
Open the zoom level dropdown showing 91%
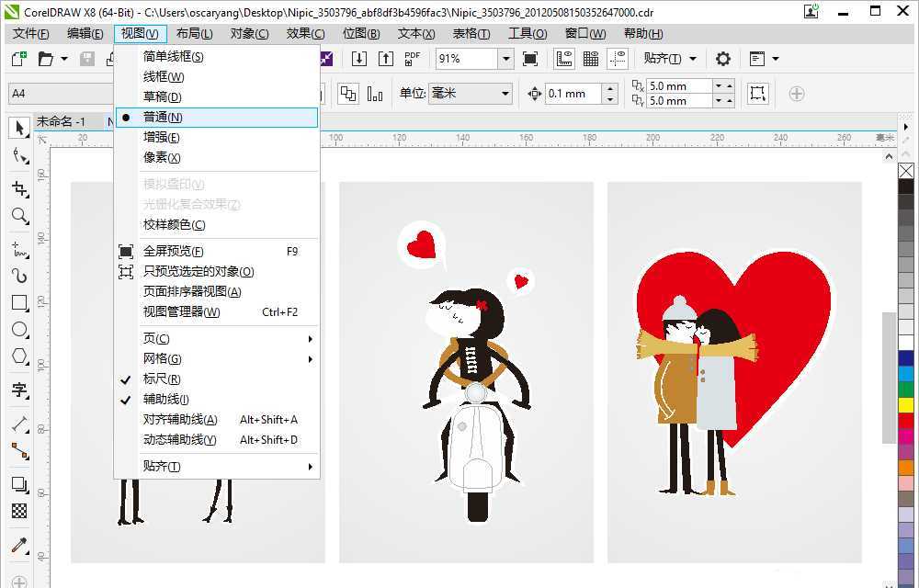[x=506, y=58]
